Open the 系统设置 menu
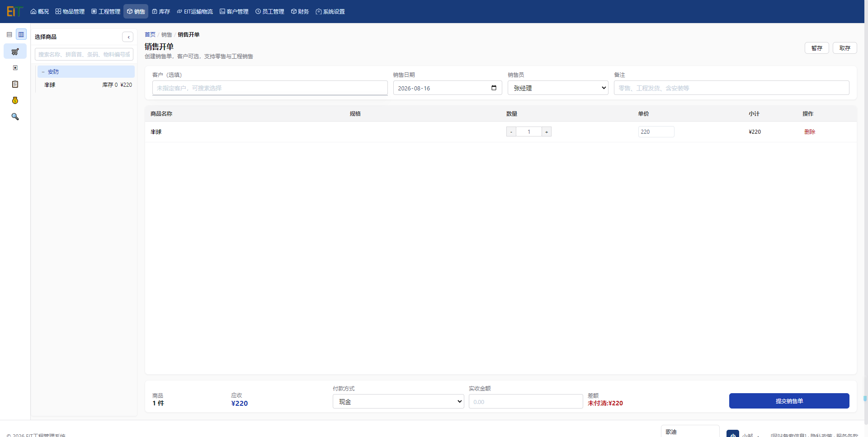This screenshot has height=437, width=868. (330, 11)
